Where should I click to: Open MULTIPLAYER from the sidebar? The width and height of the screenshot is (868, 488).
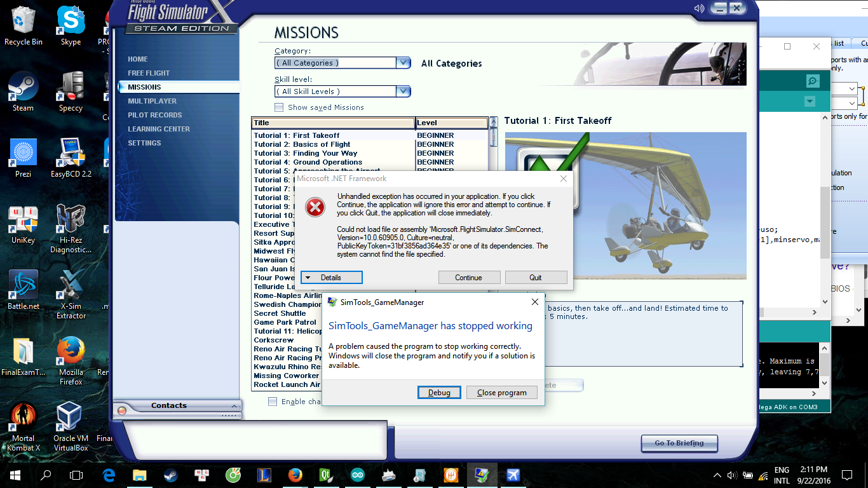153,101
